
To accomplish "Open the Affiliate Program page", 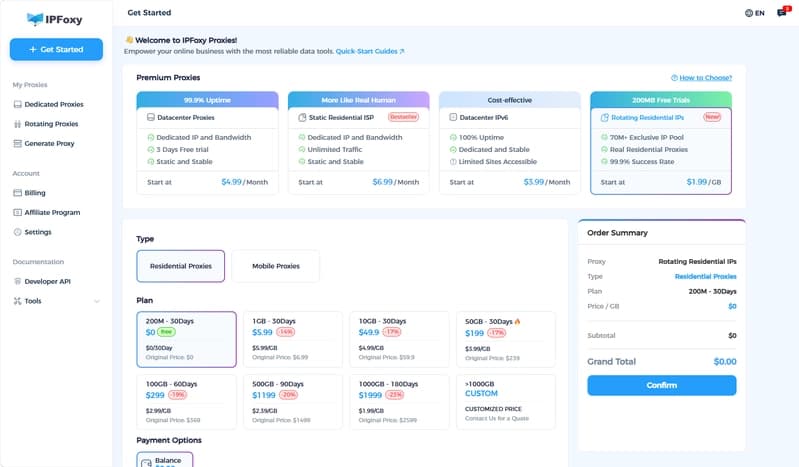I will pos(52,212).
